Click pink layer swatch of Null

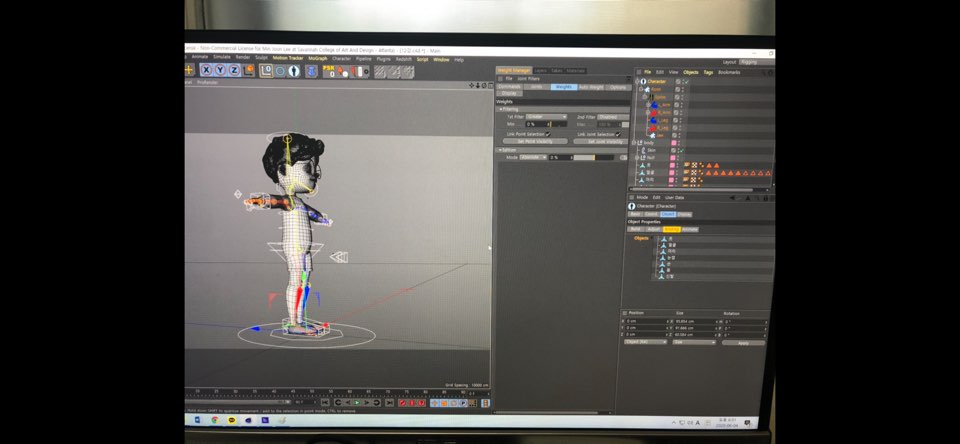pos(672,158)
